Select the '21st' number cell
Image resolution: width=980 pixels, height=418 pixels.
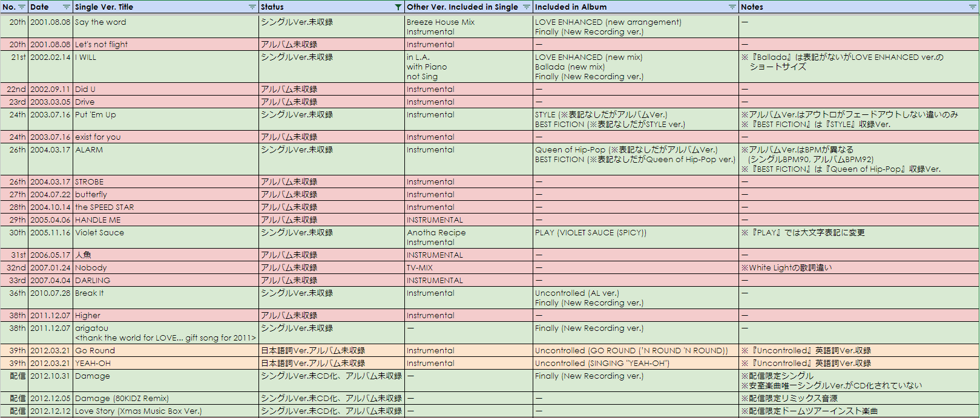(14, 67)
